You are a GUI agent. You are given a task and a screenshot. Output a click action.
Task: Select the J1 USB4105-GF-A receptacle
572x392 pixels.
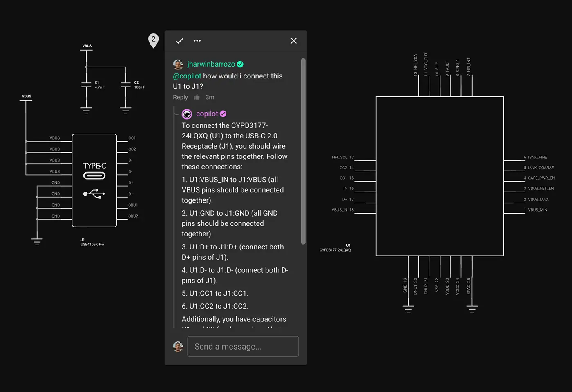94,180
